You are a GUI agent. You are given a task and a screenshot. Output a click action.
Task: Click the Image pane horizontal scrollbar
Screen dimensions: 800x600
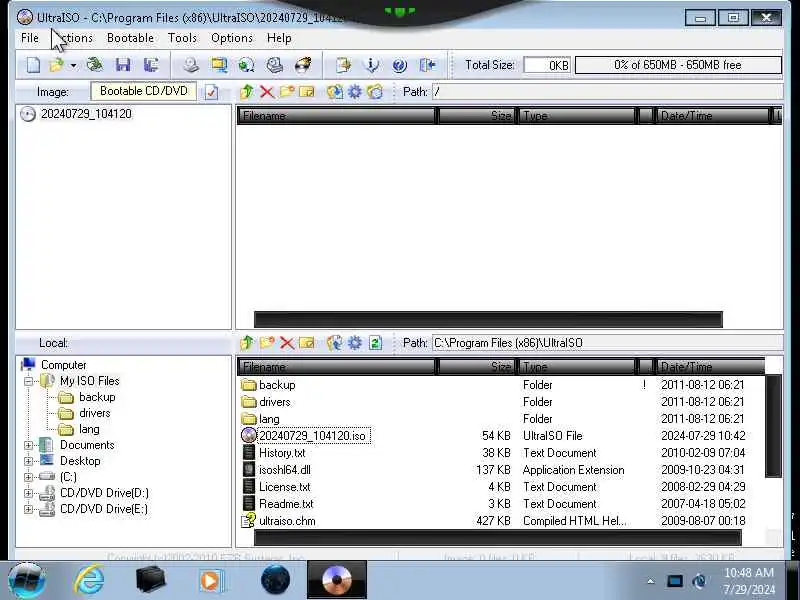coord(488,319)
